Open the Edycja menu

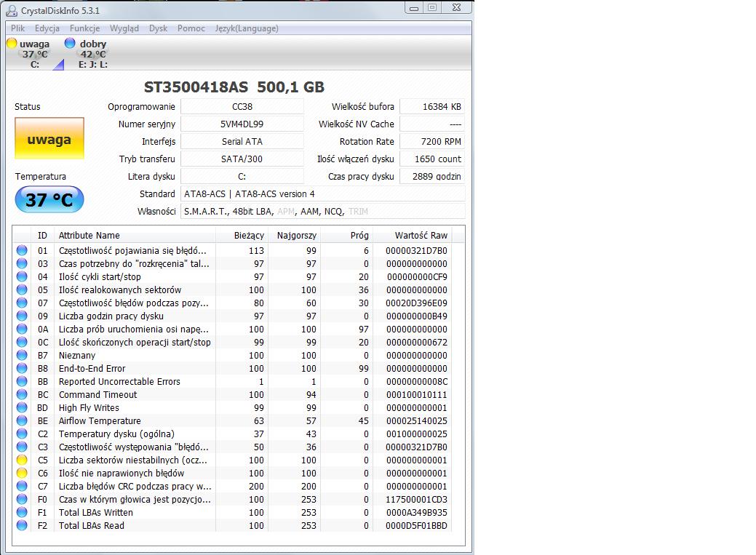pos(47,28)
